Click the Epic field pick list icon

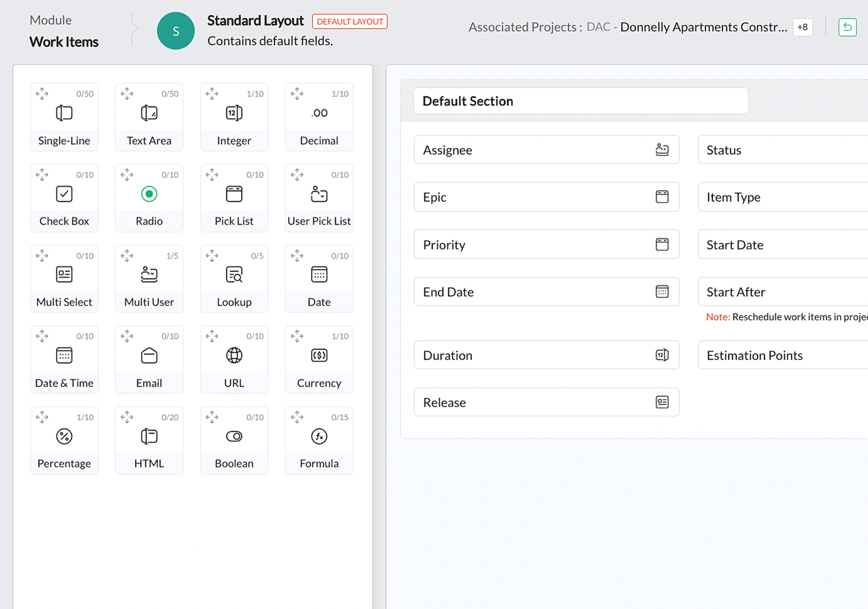(x=662, y=197)
